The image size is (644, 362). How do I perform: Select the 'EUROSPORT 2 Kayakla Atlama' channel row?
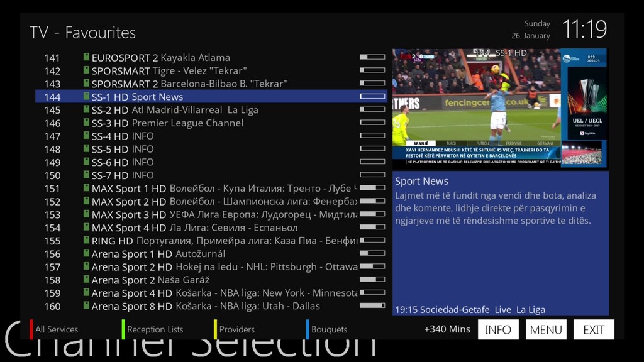[x=211, y=57]
